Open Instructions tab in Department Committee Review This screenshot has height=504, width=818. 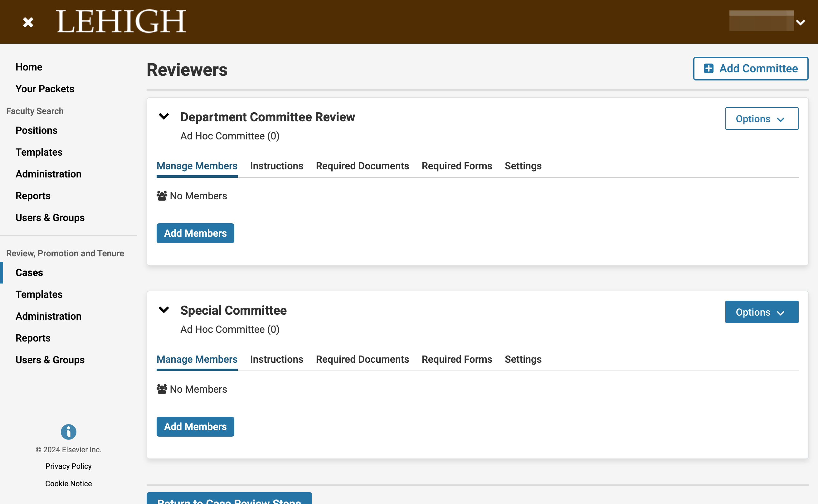coord(277,166)
